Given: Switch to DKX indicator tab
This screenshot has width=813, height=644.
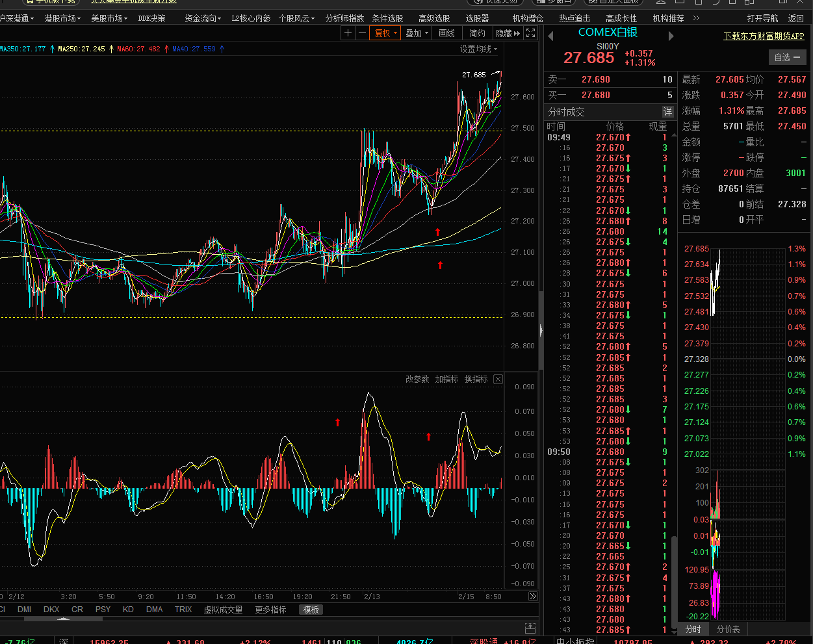Looking at the screenshot, I should 51,610.
